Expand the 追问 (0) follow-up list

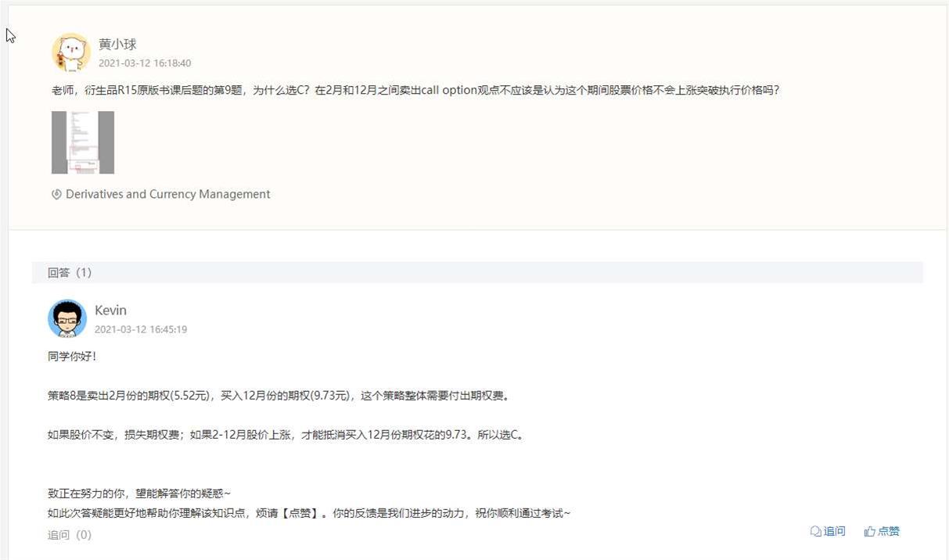click(x=70, y=535)
